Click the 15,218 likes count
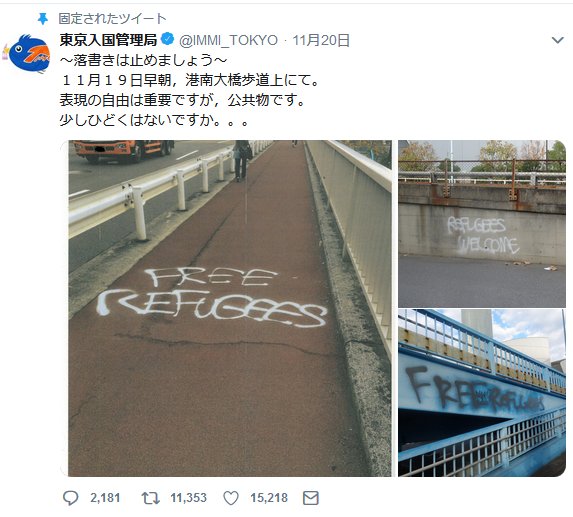 point(269,498)
